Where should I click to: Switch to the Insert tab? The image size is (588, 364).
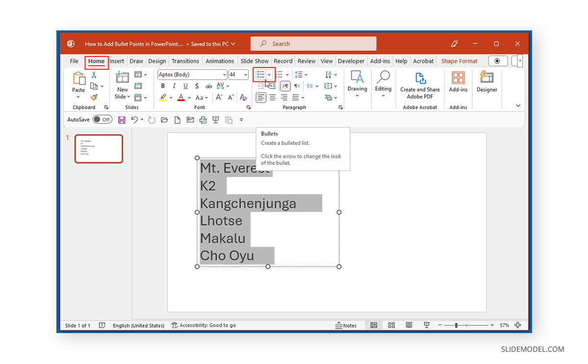117,61
